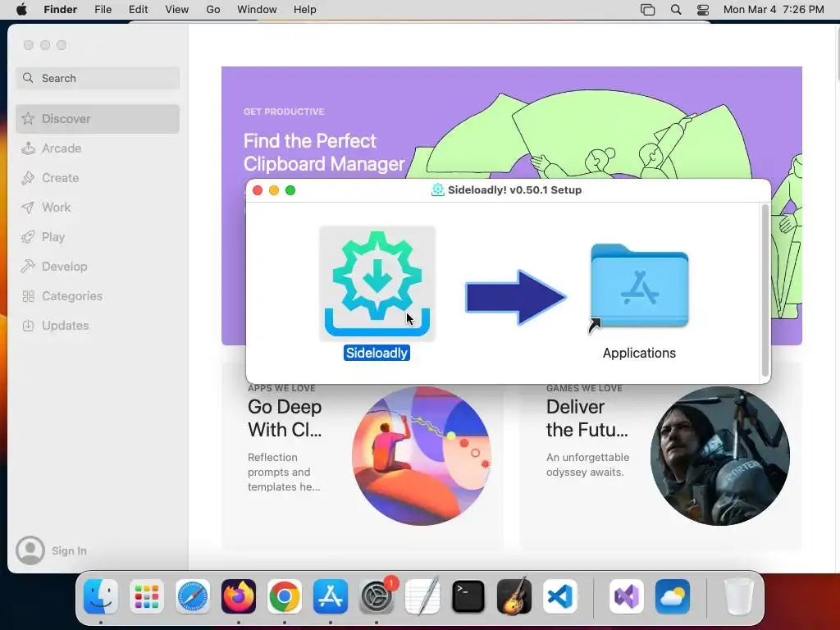The width and height of the screenshot is (840, 630).
Task: Click the Play rocket icon
Action: [29, 237]
